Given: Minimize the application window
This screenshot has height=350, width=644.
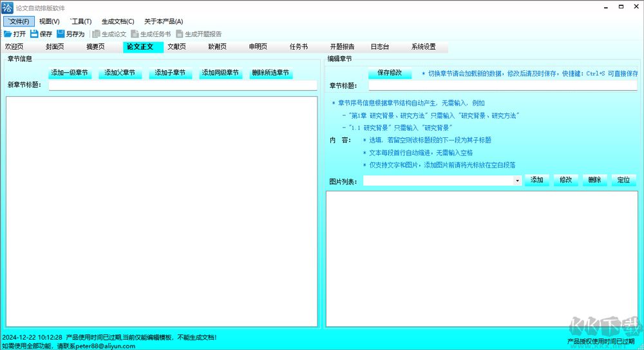Looking at the screenshot, I should click(x=606, y=7).
